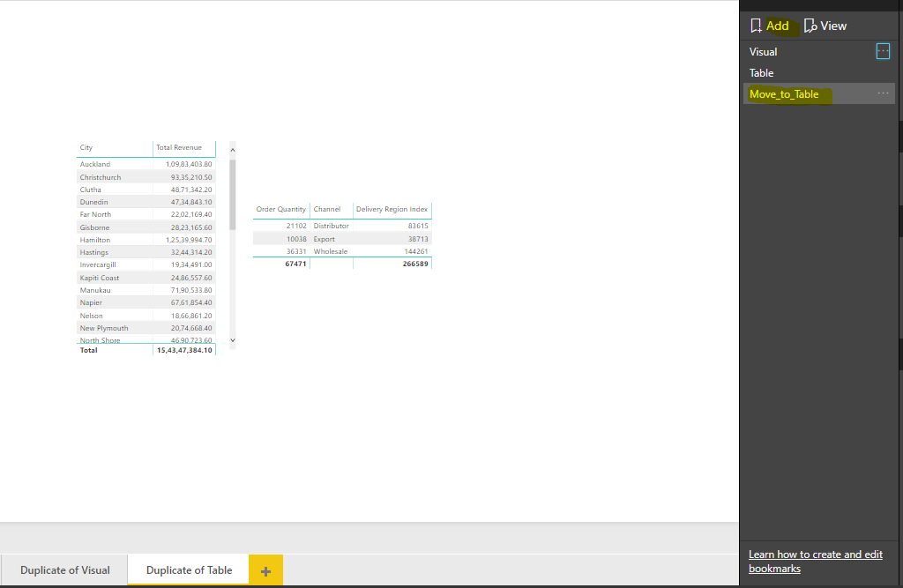Screen dimensions: 903x588
Task: Select the Duplicate of Table page tab
Action: pos(188,569)
